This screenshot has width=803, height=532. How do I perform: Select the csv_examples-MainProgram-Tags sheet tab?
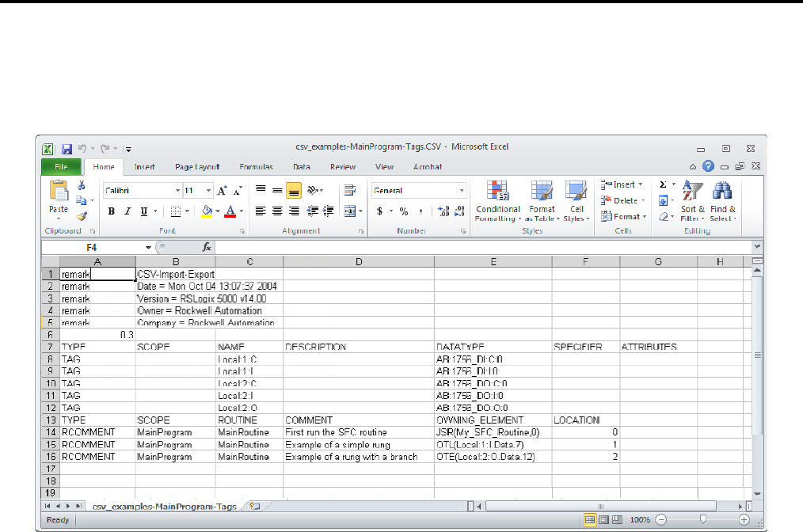(165, 506)
